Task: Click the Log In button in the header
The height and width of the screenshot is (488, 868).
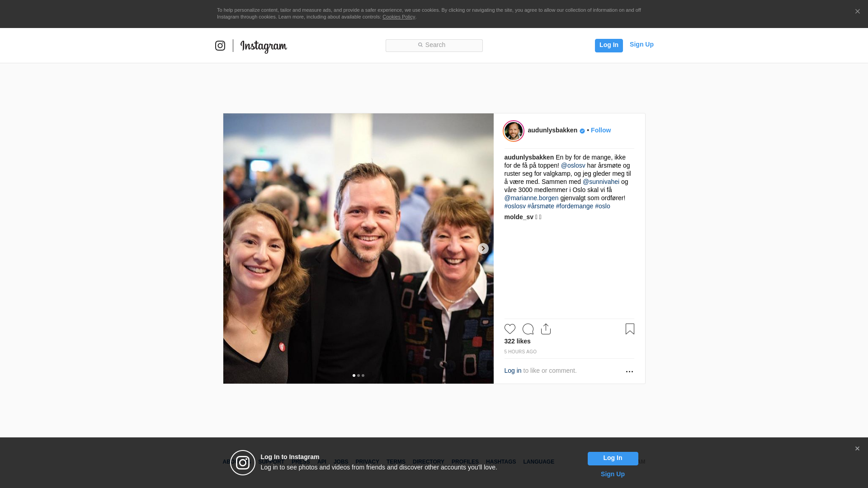Action: point(609,45)
